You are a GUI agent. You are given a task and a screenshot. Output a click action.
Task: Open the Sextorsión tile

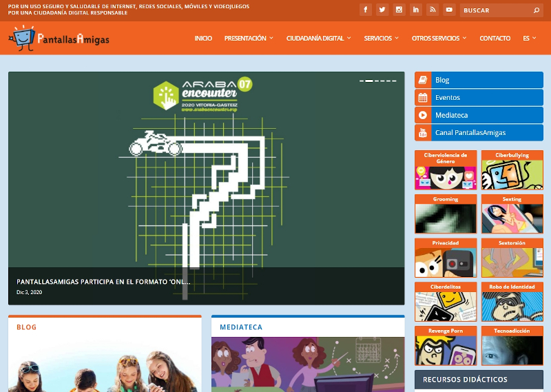(512, 258)
